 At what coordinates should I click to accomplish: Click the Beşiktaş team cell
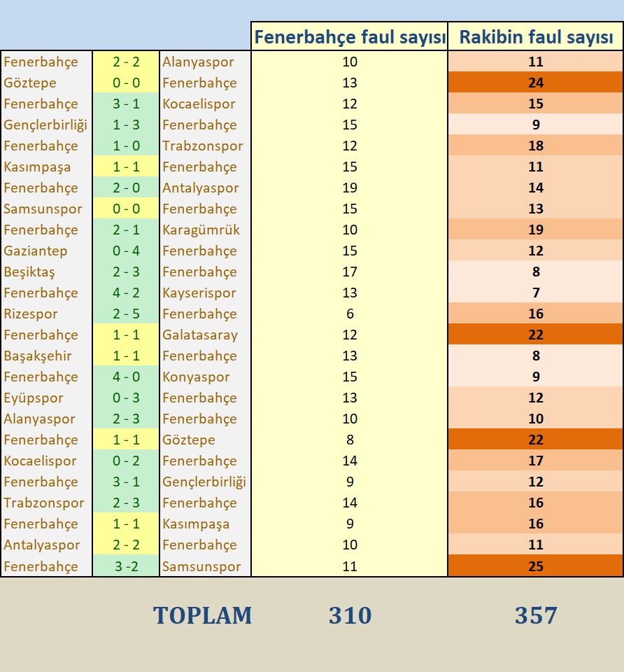click(x=46, y=272)
